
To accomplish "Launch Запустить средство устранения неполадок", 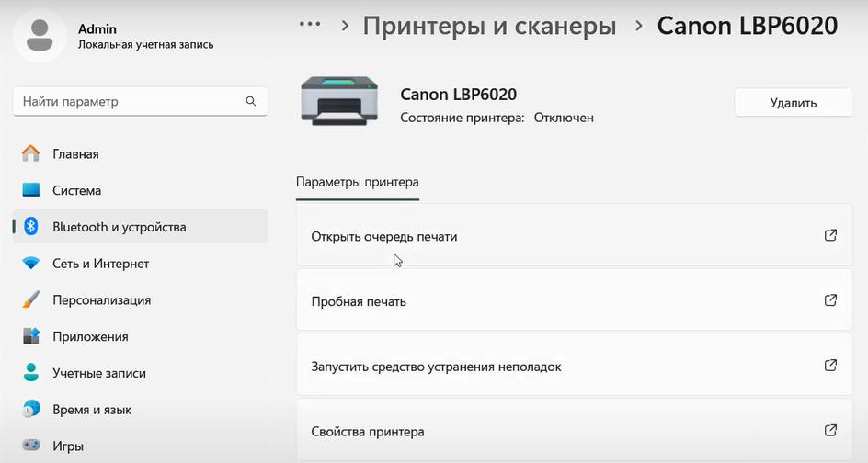I will coord(575,366).
